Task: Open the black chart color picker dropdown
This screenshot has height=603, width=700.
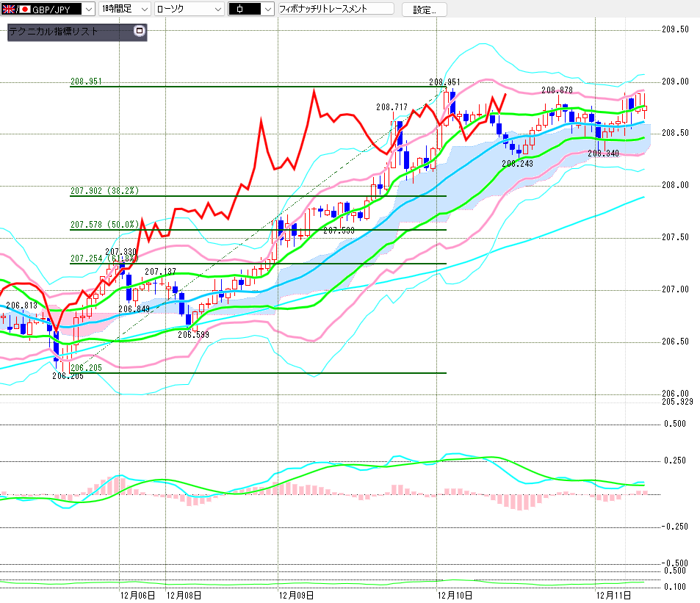Action: point(267,10)
